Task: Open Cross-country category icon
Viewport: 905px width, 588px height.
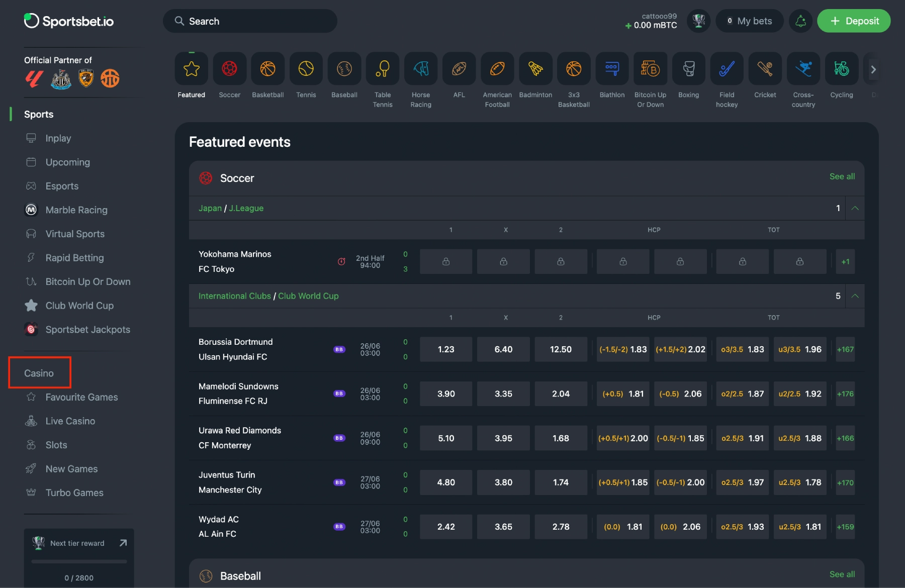Action: coord(803,69)
